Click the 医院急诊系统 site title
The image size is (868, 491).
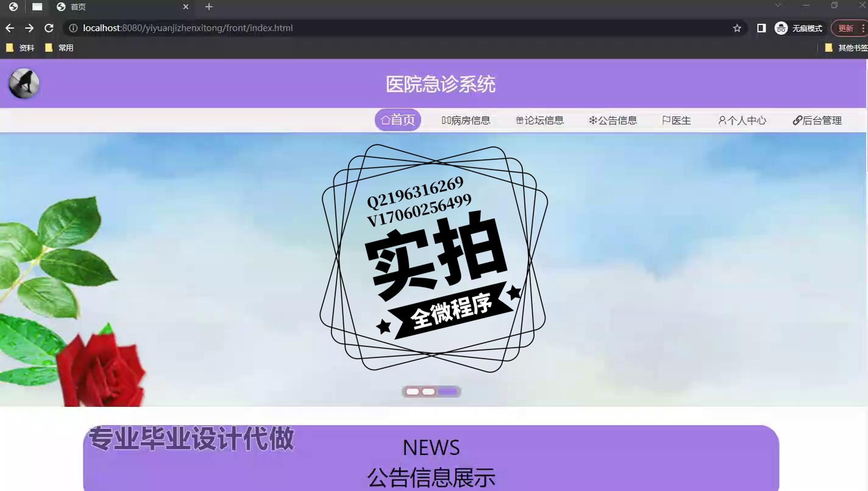coord(441,84)
